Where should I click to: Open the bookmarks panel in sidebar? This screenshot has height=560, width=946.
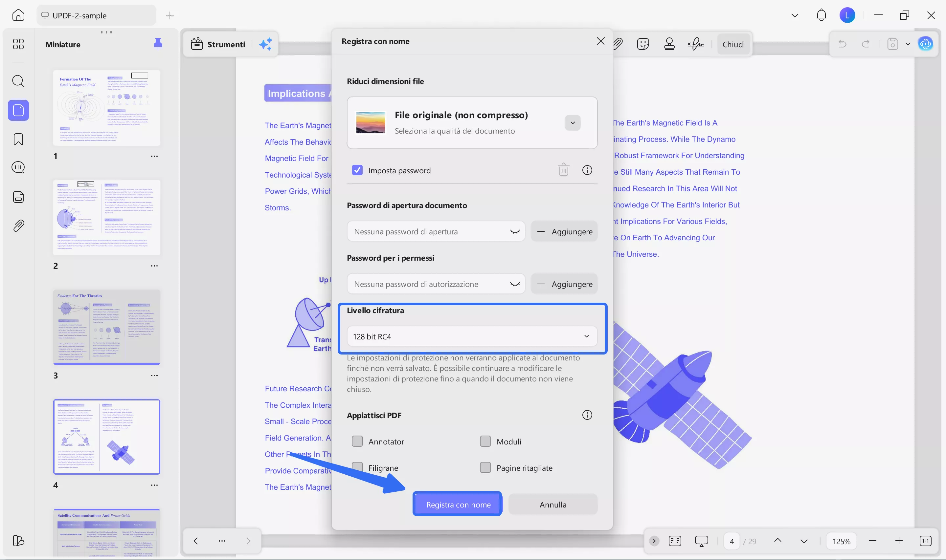(x=18, y=139)
